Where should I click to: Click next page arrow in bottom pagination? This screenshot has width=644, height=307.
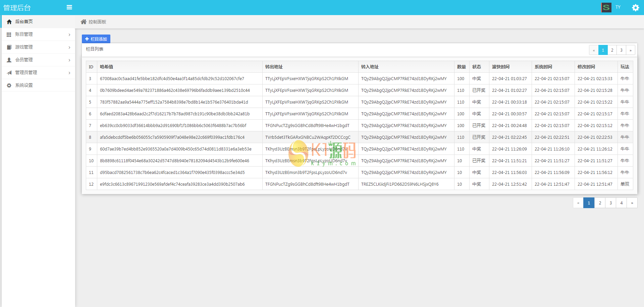point(632,203)
